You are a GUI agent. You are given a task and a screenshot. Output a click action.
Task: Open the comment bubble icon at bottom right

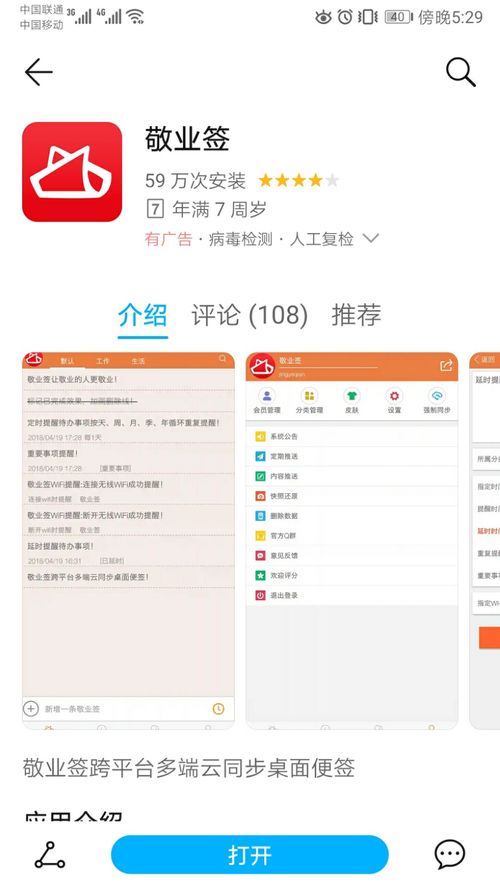click(450, 855)
